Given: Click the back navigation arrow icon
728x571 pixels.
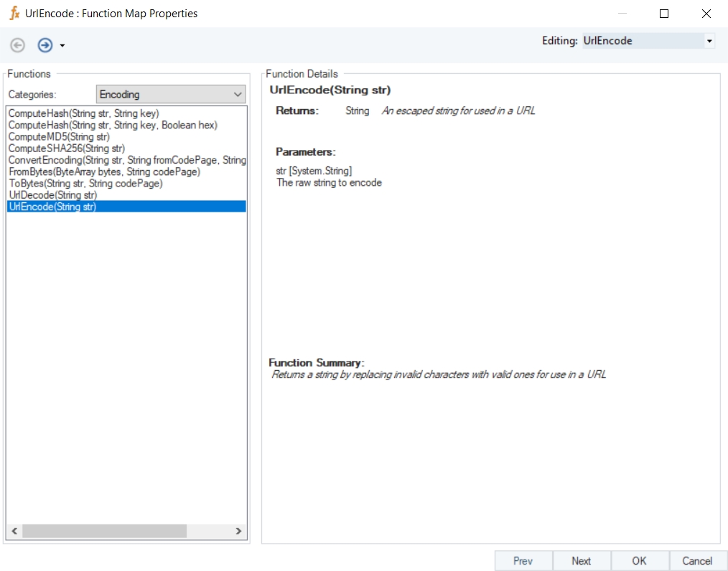Looking at the screenshot, I should [x=18, y=45].
